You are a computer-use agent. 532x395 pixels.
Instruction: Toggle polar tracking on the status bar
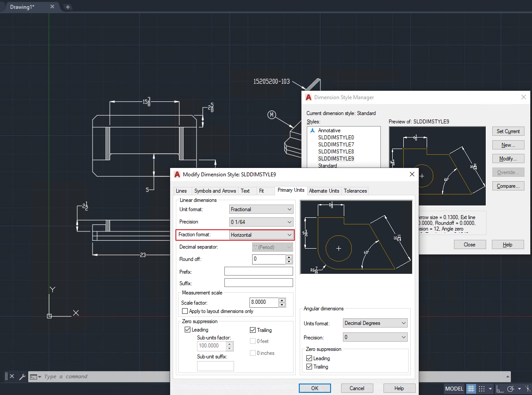[x=511, y=389]
